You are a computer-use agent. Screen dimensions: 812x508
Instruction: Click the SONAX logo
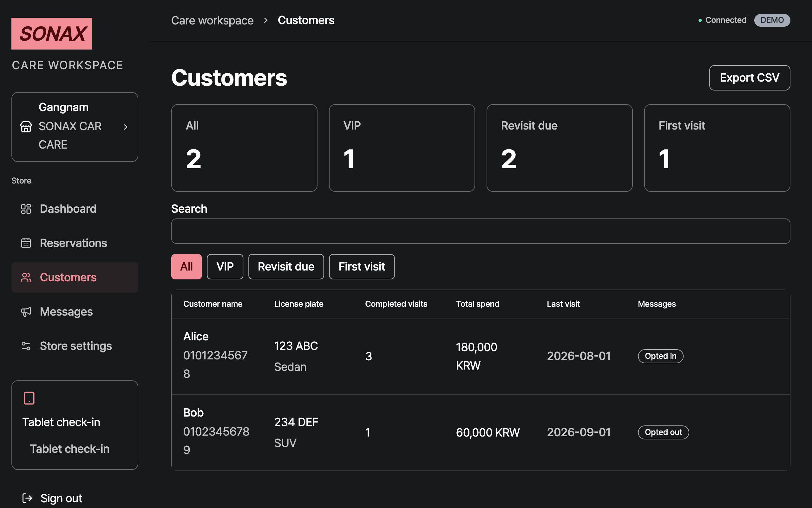tap(51, 34)
